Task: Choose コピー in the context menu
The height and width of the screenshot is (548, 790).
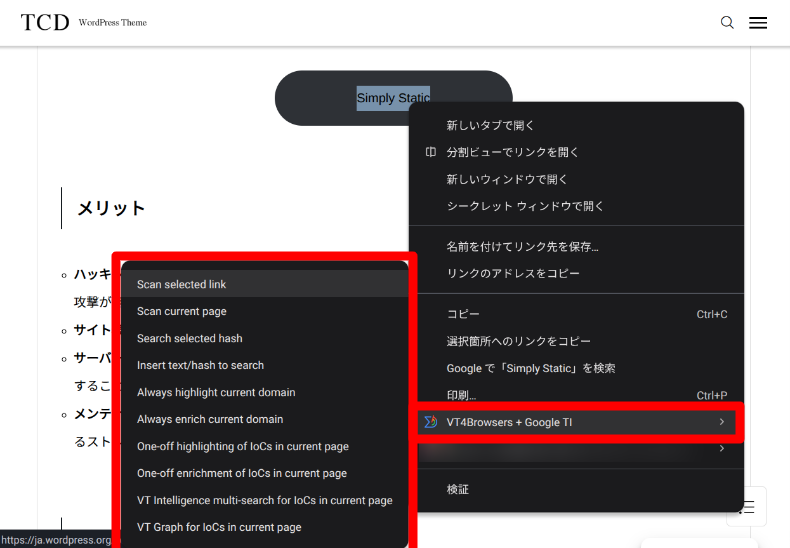Action: 576,314
